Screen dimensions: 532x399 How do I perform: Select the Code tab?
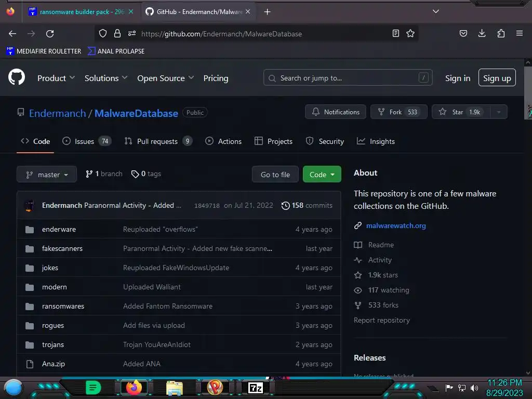pyautogui.click(x=35, y=141)
